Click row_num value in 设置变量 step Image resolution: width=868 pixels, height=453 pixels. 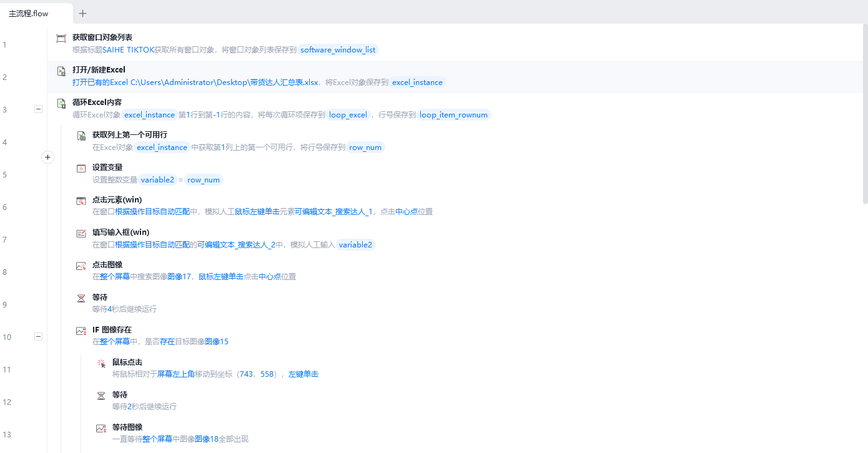pyautogui.click(x=204, y=180)
